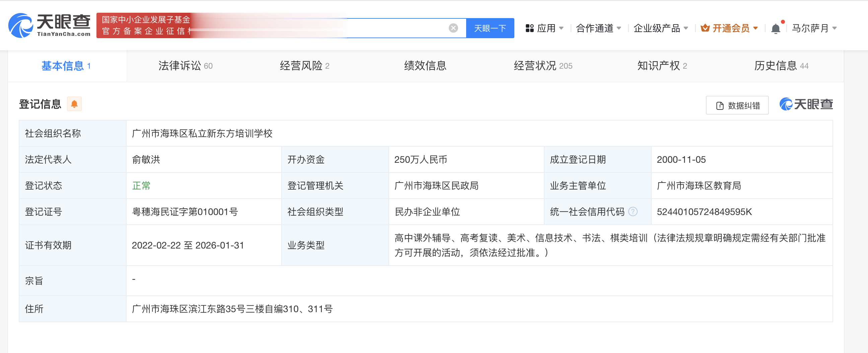Switch to the 基本信息 tab
868x353 pixels.
[x=67, y=66]
